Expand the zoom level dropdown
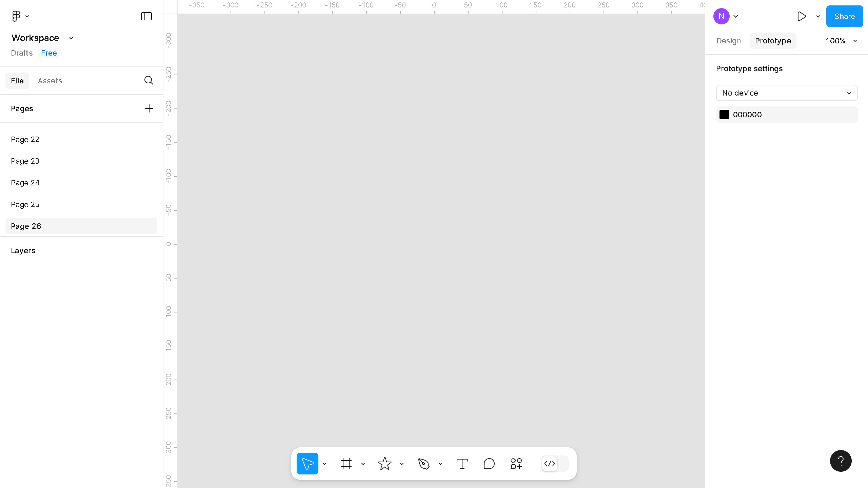 pyautogui.click(x=841, y=41)
